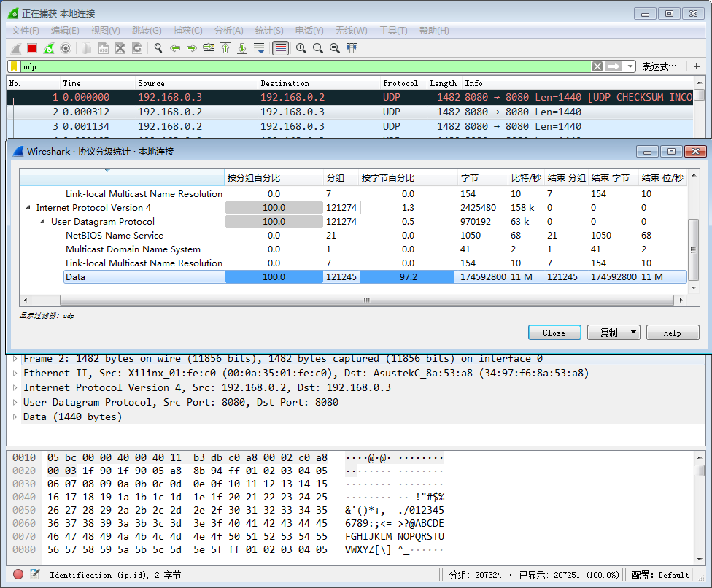The image size is (712, 588).
Task: Expand User Datagram Protocol packet details
Action: 15,402
